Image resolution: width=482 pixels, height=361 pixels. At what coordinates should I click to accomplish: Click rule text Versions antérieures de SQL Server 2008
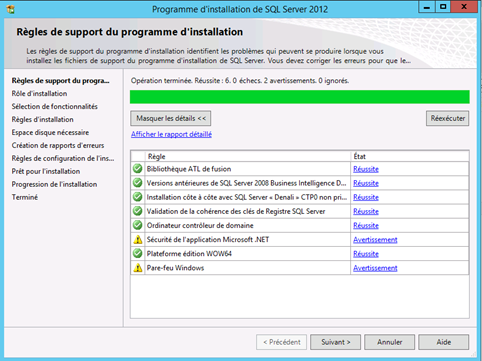click(247, 183)
